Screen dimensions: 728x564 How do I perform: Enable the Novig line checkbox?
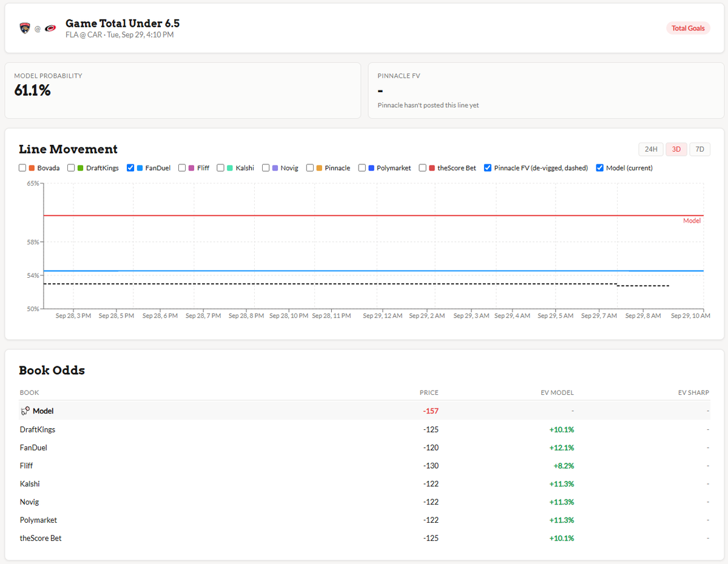click(x=266, y=168)
